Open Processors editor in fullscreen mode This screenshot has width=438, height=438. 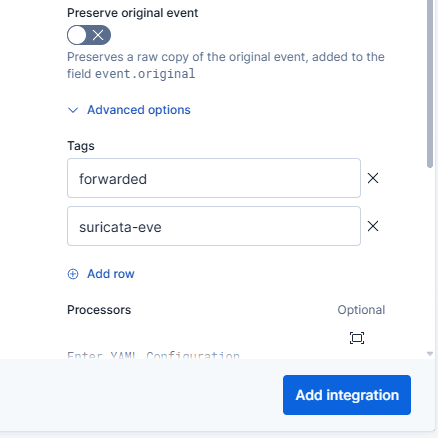pyautogui.click(x=357, y=338)
